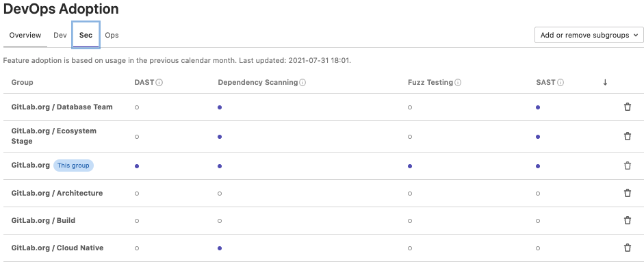Toggle sort order with the down arrow
This screenshot has height=264, width=644.
coord(605,83)
